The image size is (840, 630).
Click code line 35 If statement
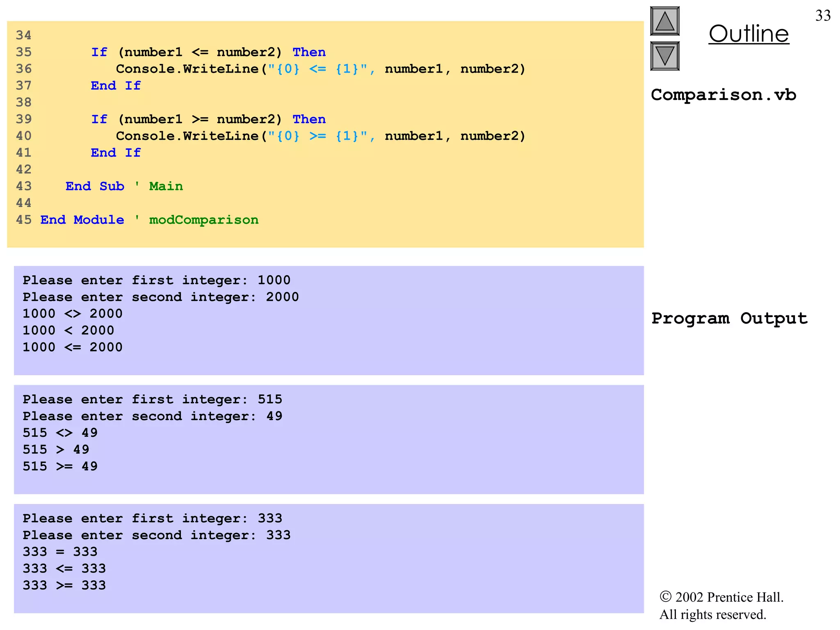click(208, 52)
